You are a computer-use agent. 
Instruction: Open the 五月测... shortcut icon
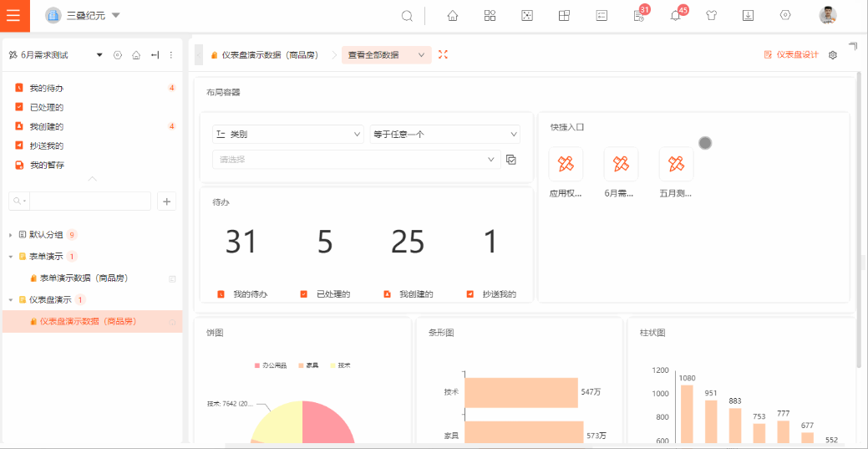676,164
